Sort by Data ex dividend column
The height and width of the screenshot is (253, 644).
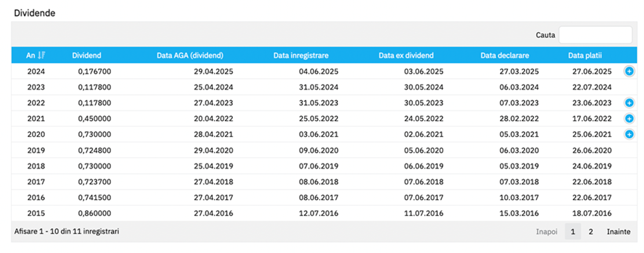click(x=406, y=55)
